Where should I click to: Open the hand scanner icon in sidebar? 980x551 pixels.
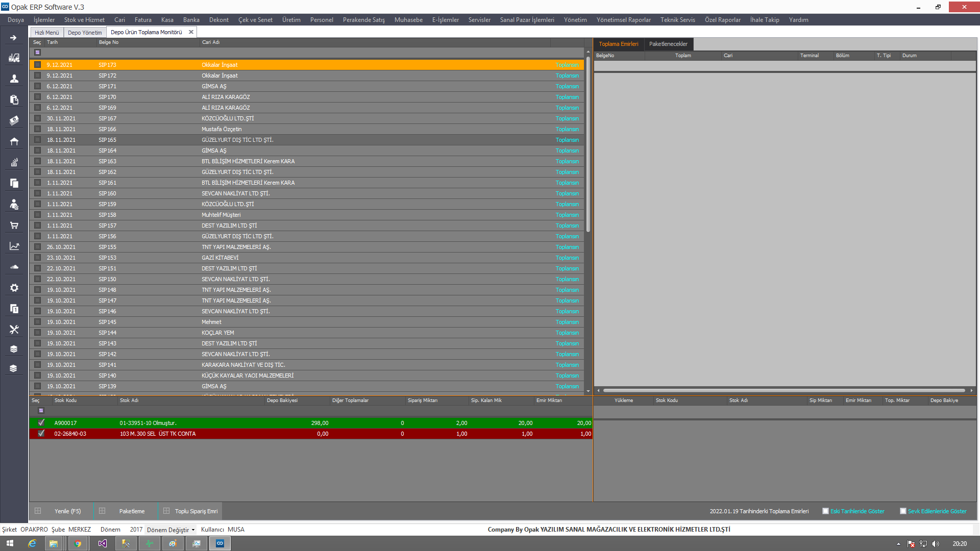tap(14, 162)
